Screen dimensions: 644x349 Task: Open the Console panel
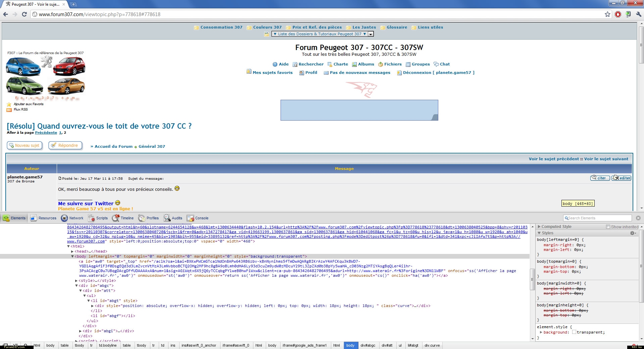pos(198,218)
